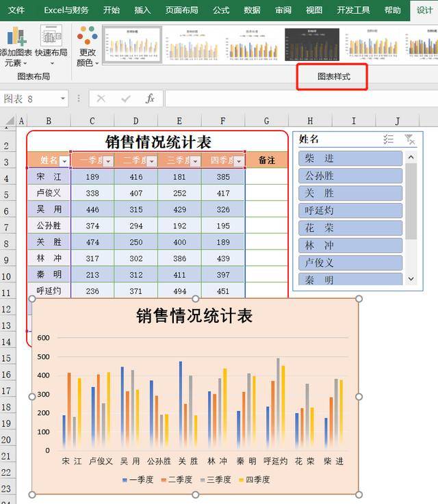438x504 pixels.
Task: Switch to the 开发工具 tab
Action: point(353,10)
